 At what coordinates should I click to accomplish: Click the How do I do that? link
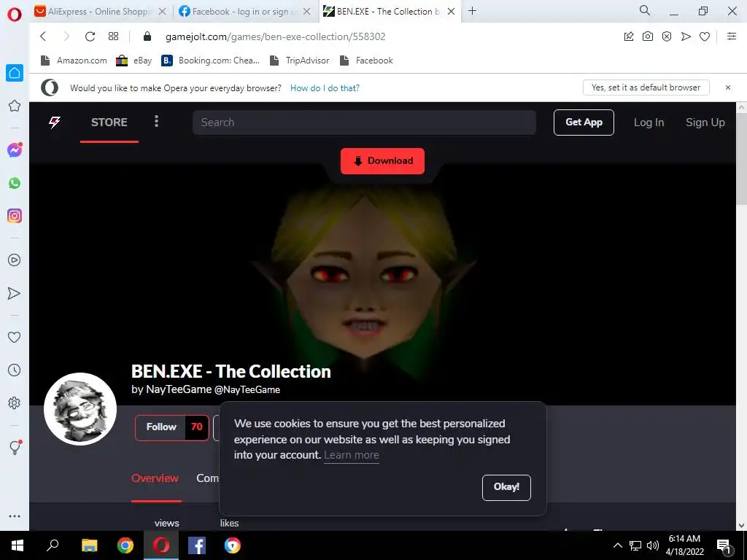(x=325, y=88)
